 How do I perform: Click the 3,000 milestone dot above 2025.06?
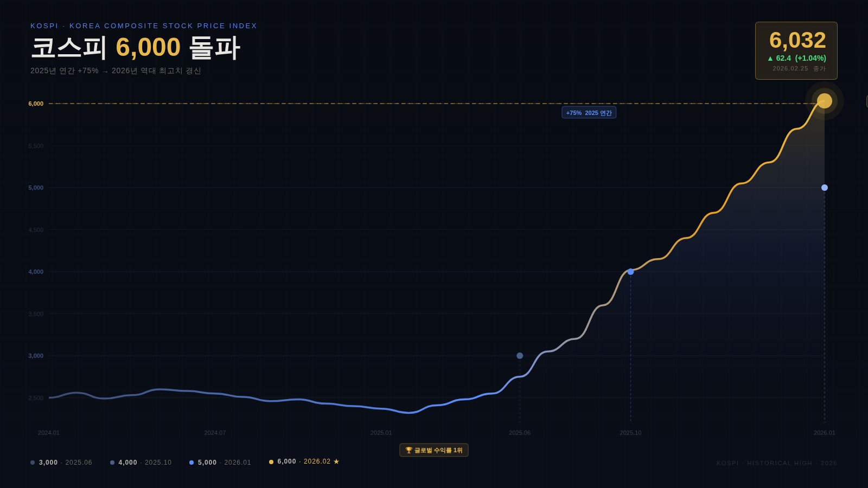pos(520,356)
